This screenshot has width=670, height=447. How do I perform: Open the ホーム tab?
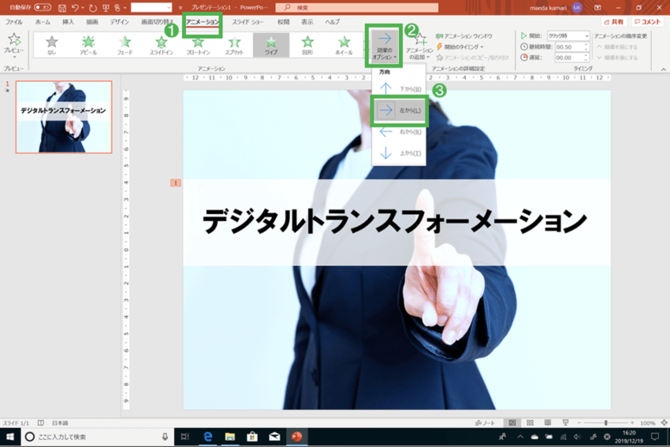[42, 22]
